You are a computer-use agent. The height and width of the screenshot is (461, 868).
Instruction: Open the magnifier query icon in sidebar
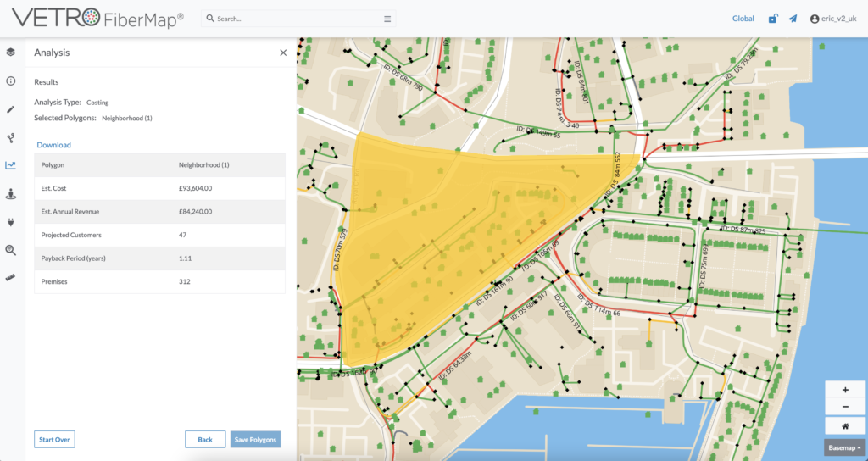pyautogui.click(x=10, y=250)
